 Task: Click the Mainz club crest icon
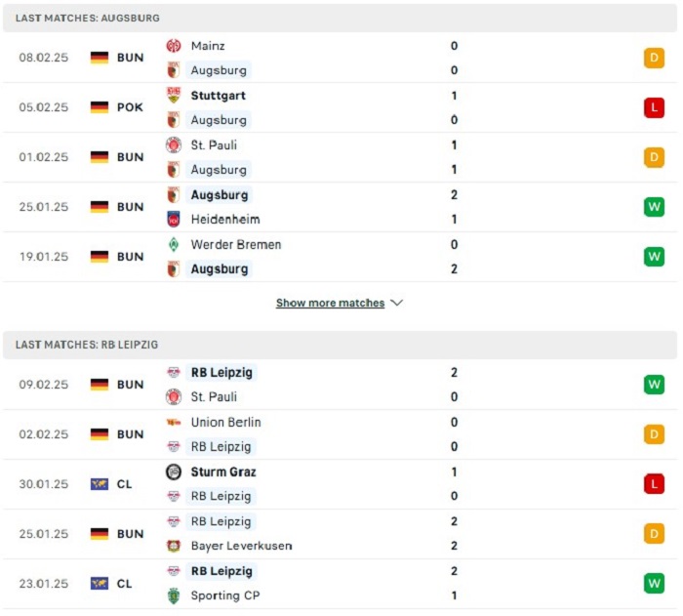174,46
